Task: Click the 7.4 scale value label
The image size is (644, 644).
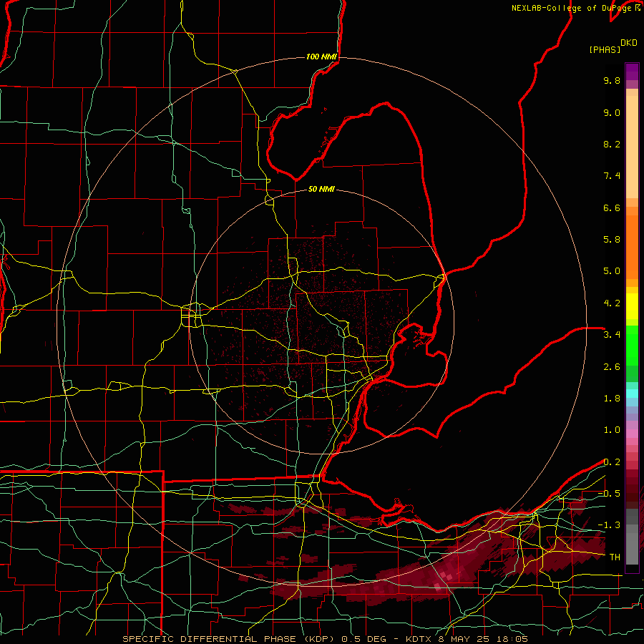Action: click(612, 176)
